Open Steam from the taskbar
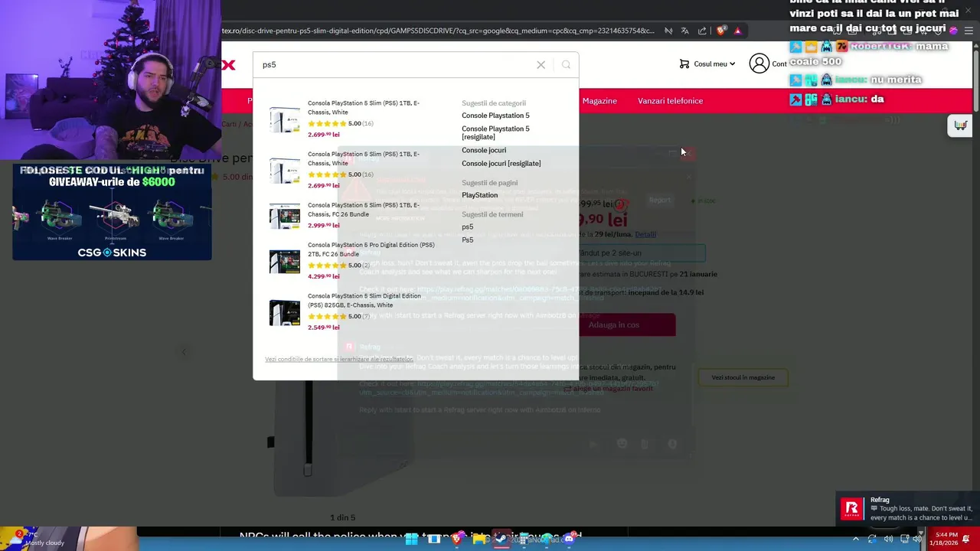 tap(501, 539)
